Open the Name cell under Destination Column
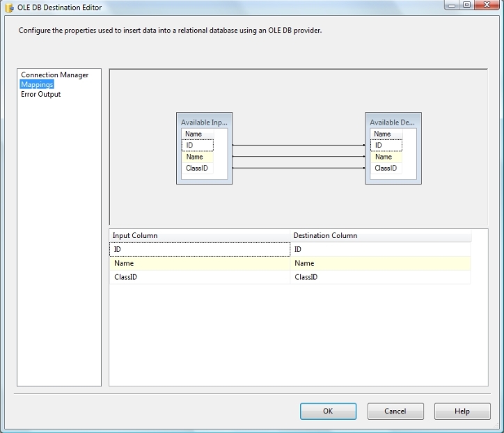Screen dimensions: 504x433 pos(381,263)
